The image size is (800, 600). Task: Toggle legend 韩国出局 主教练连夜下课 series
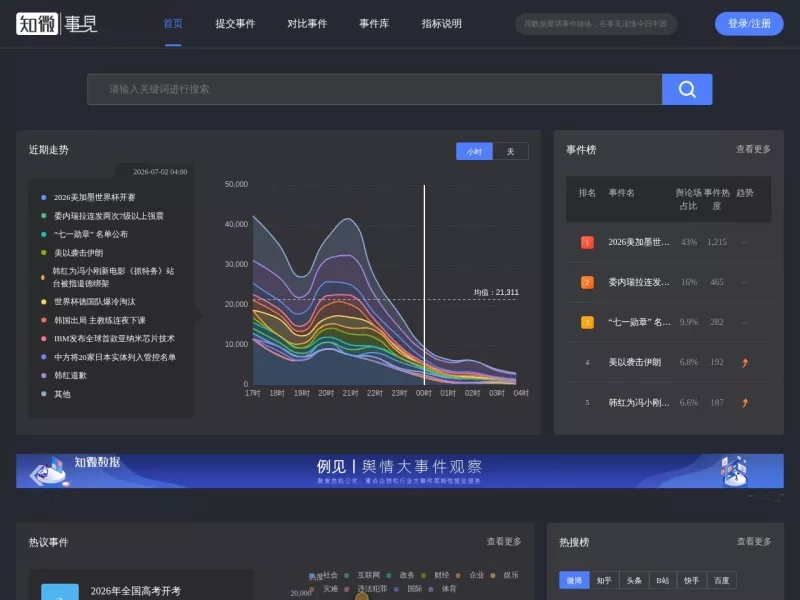[93, 320]
